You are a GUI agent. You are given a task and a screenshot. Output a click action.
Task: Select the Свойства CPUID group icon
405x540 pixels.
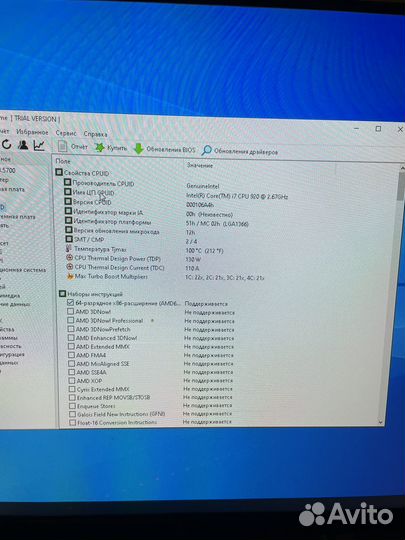(59, 172)
